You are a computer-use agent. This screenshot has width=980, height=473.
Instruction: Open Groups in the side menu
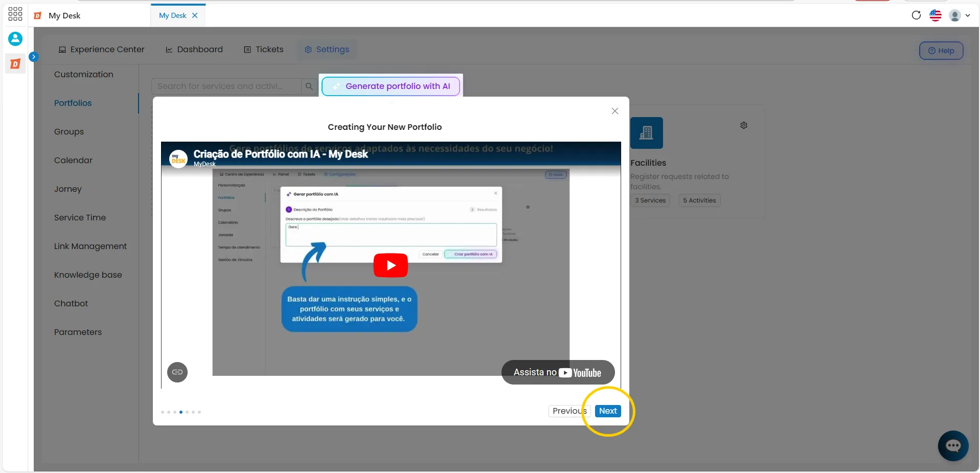pyautogui.click(x=69, y=131)
